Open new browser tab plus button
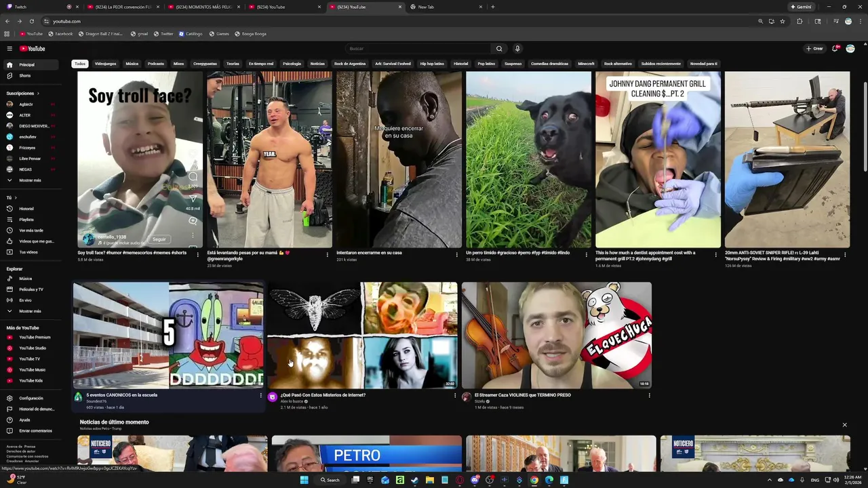The image size is (868, 488). 492,7
